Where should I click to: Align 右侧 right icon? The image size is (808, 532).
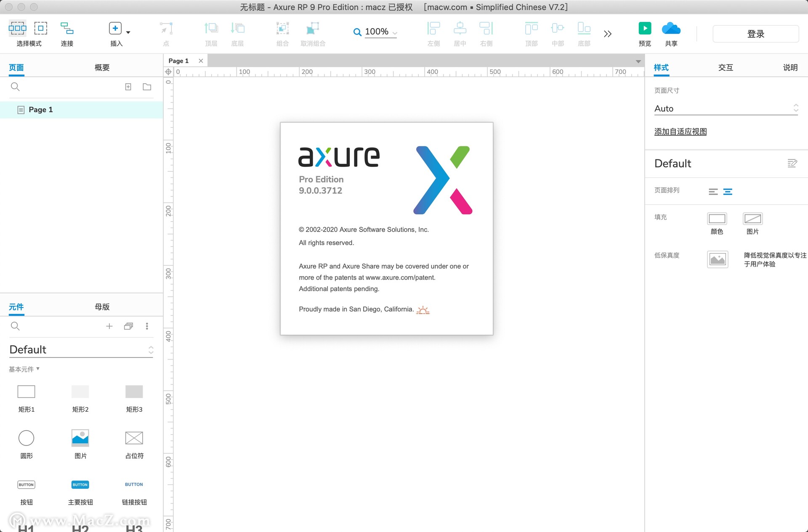[x=486, y=28]
